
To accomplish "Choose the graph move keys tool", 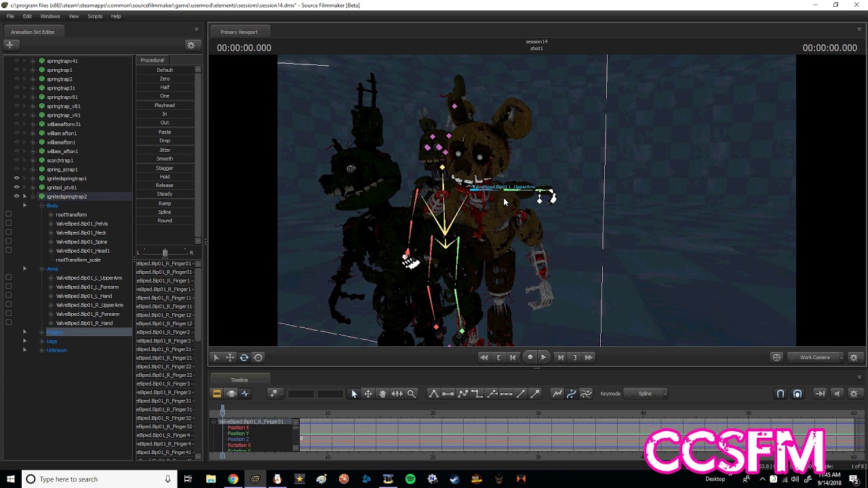I will click(x=368, y=393).
